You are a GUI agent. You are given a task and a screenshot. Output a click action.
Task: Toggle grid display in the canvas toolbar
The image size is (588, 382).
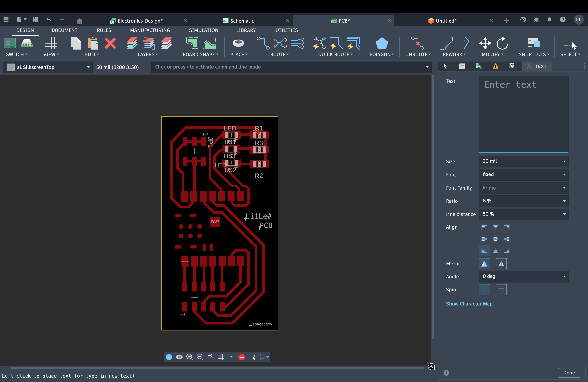(221, 357)
